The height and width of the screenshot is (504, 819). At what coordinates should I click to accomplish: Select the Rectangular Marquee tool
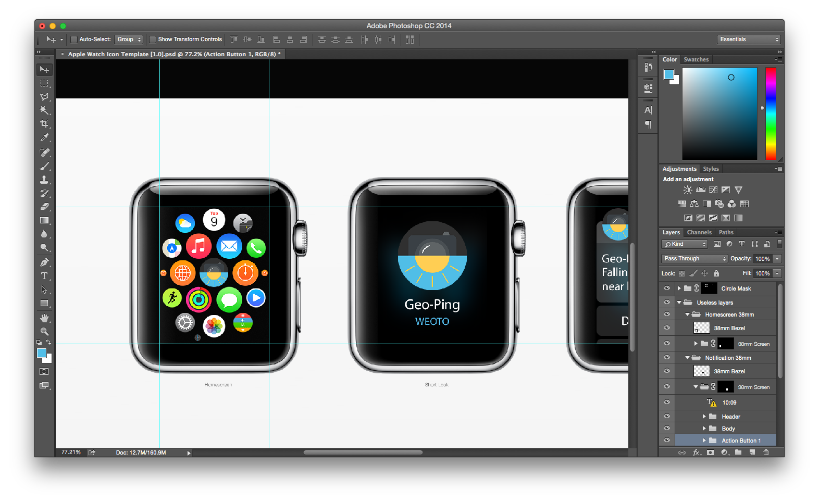(x=44, y=83)
